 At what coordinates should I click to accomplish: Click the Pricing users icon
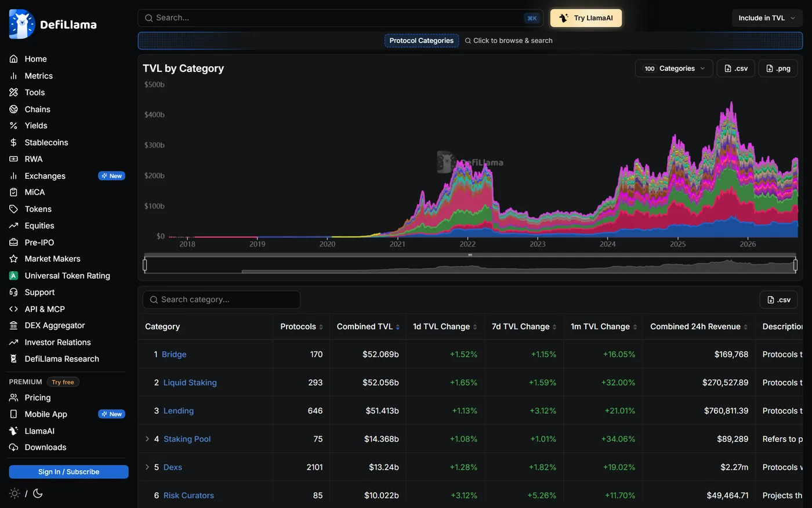pos(13,398)
